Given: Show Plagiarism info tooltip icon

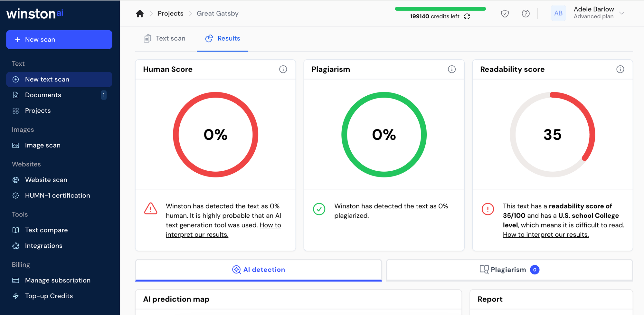Looking at the screenshot, I should 452,69.
